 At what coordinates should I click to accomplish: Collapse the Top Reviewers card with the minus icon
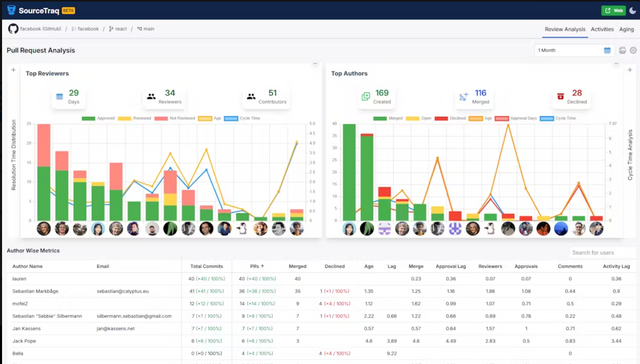(315, 64)
